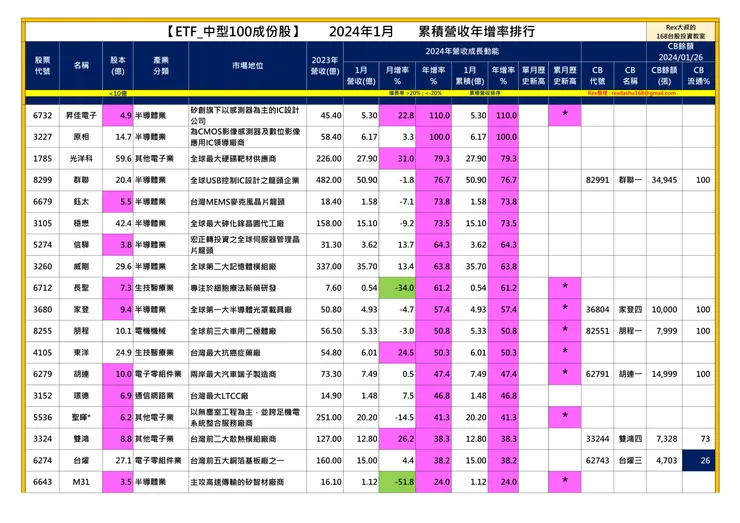
Task: Click stock code 6679
Action: coord(42,202)
